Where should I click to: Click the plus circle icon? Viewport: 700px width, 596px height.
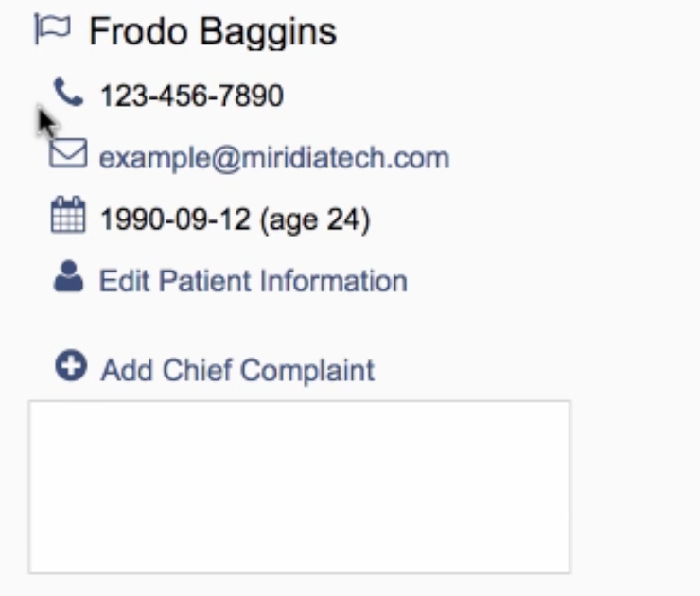click(x=71, y=365)
